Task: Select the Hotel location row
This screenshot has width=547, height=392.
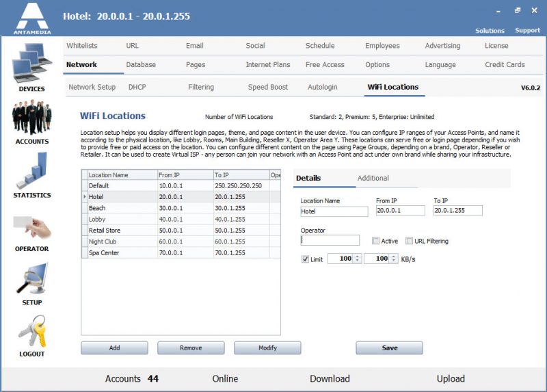Action: click(181, 197)
